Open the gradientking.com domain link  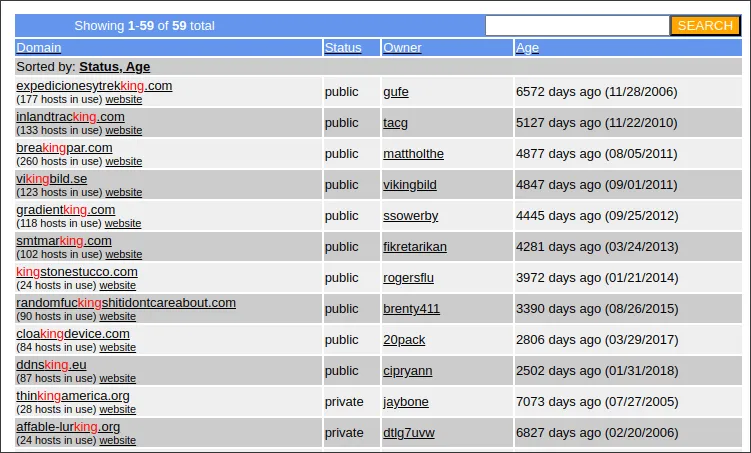tap(66, 210)
